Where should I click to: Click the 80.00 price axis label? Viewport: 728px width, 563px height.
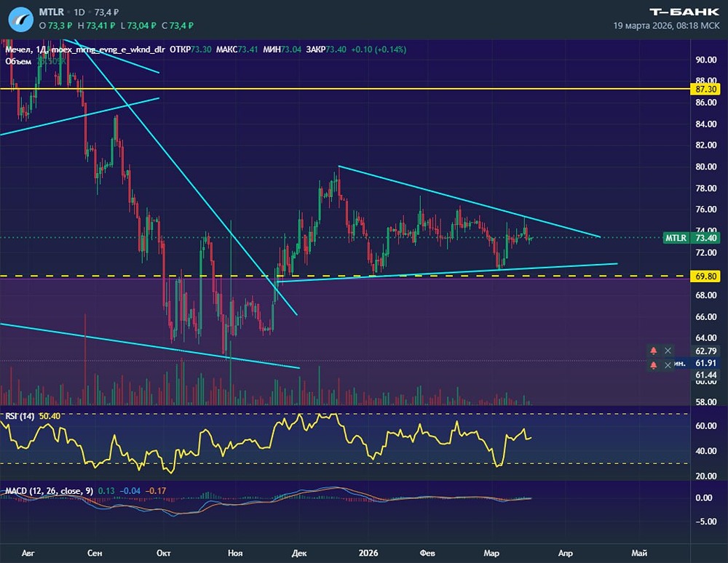coord(705,167)
